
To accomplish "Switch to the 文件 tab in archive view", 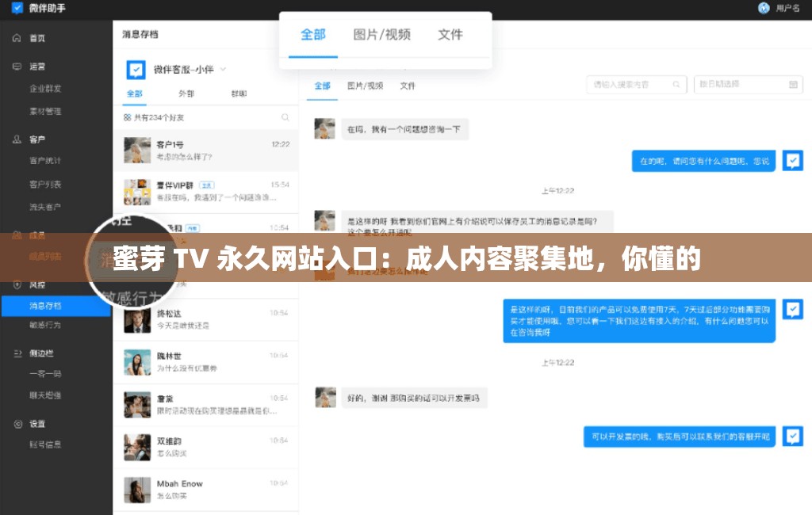I will pos(450,34).
